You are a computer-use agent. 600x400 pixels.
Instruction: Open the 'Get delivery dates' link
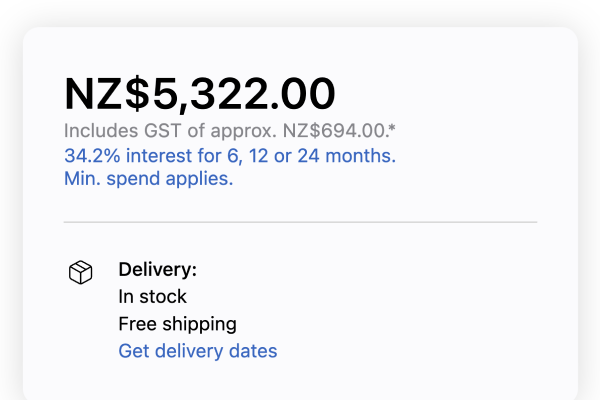(197, 350)
